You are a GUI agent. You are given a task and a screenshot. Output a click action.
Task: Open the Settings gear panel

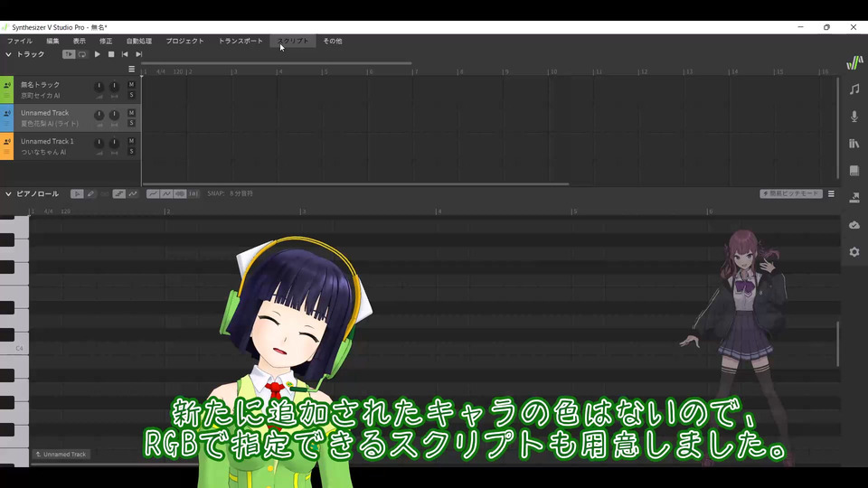click(854, 252)
